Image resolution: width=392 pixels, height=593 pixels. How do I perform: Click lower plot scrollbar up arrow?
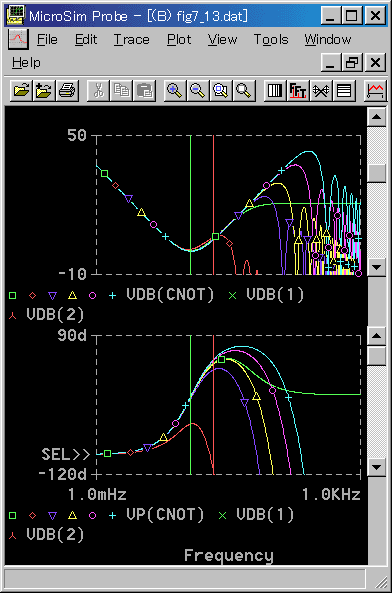(x=377, y=336)
